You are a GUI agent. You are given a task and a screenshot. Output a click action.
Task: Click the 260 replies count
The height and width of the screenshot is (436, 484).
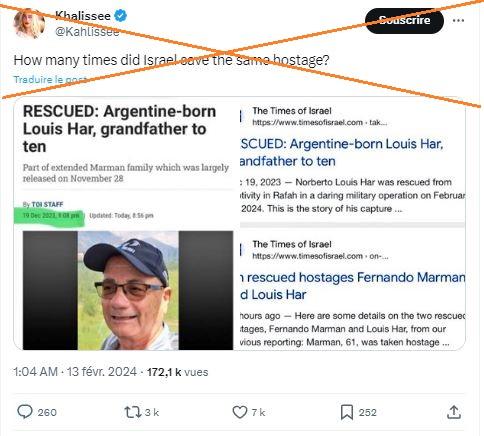pyautogui.click(x=47, y=412)
